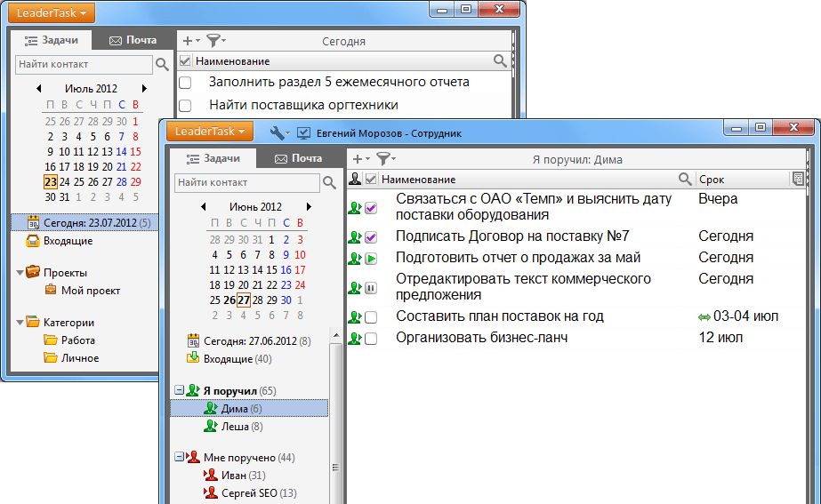Open Сегодня: 23.07.2012 (5) in back window

click(85, 222)
